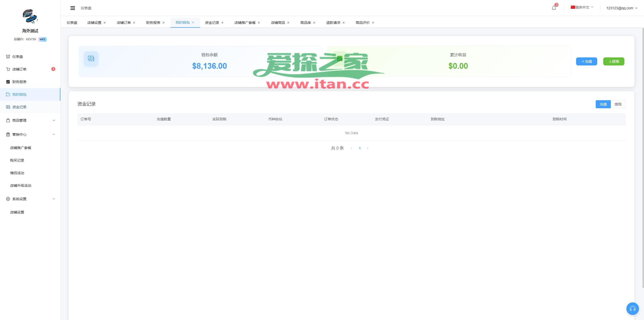
Task: Click the gear icon beside 系统设置
Action: tap(8, 199)
